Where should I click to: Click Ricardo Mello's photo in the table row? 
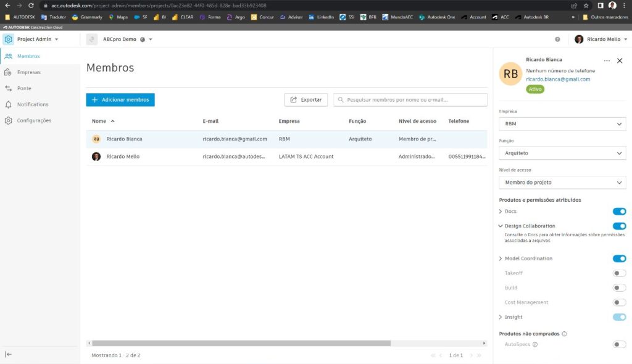point(96,157)
